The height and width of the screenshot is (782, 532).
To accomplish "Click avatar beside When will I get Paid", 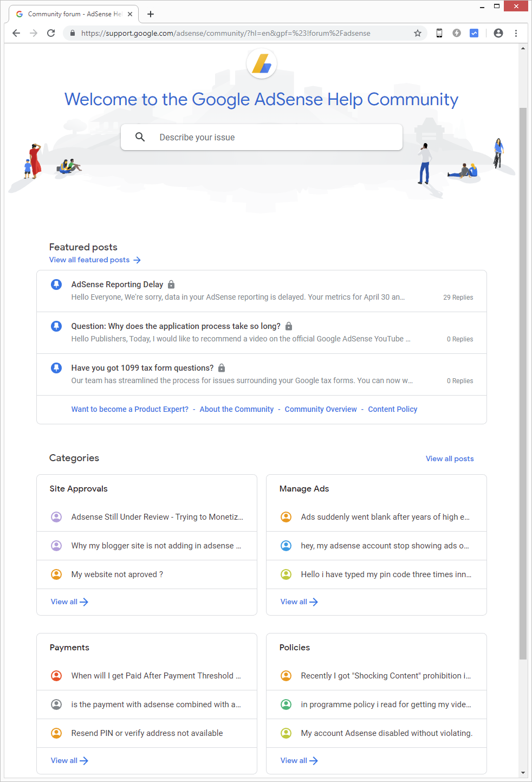I will pos(56,676).
